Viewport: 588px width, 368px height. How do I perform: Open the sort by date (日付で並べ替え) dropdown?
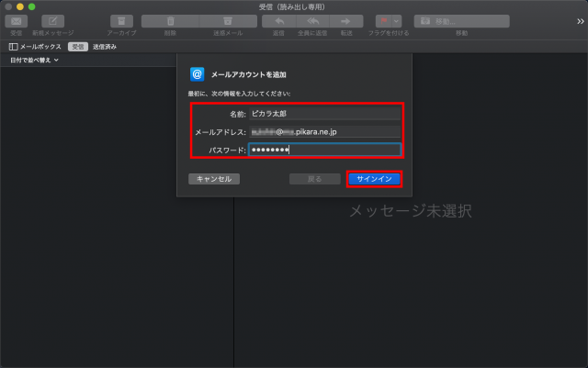click(34, 61)
